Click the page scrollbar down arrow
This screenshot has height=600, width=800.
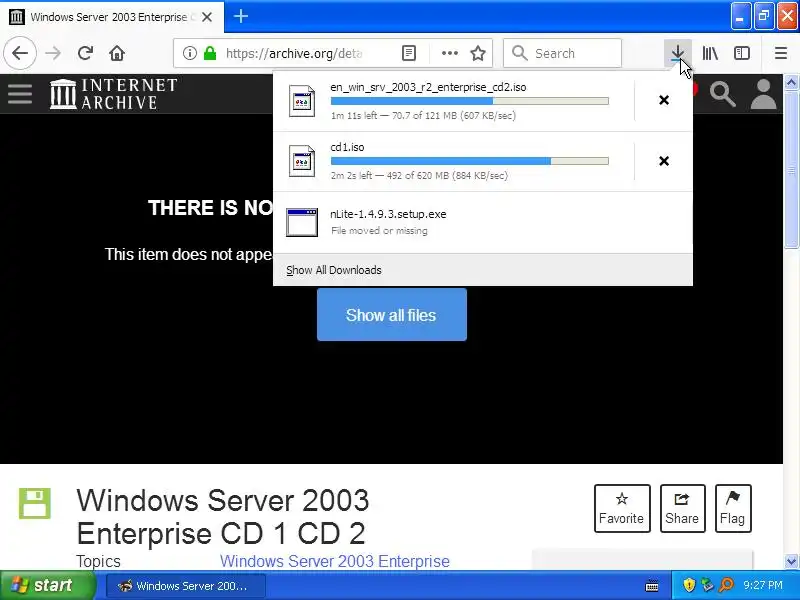[791, 562]
